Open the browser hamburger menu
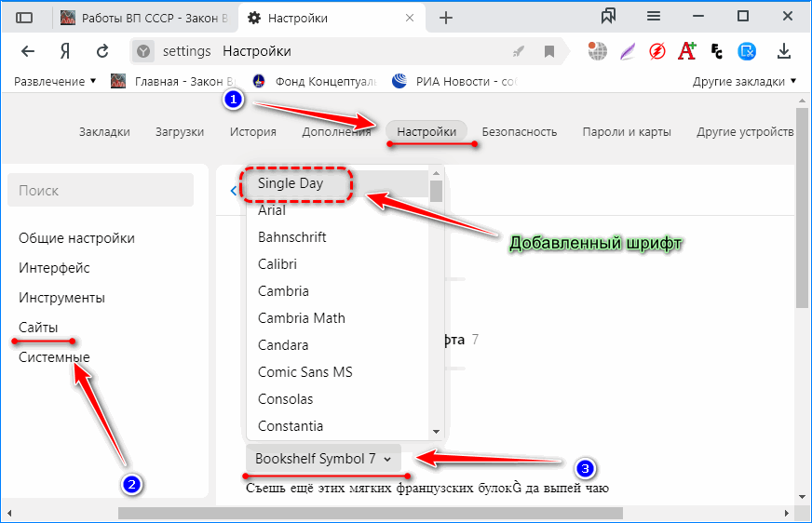This screenshot has width=812, height=523. coord(654,17)
